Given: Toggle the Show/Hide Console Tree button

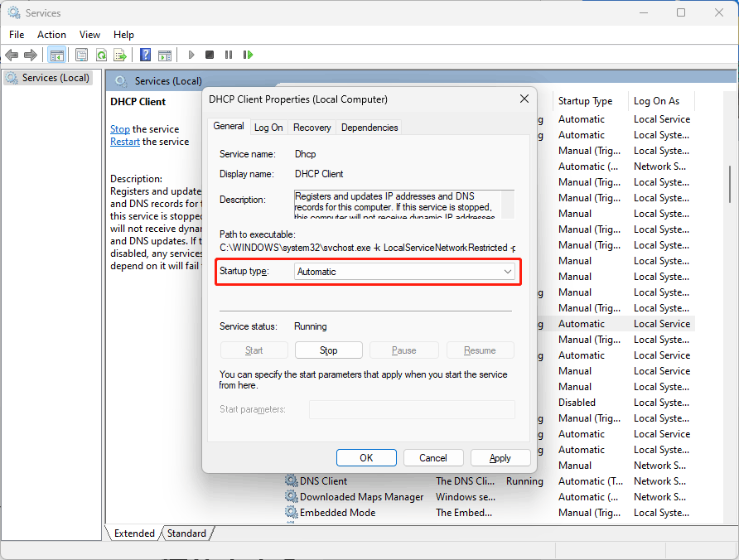Looking at the screenshot, I should tap(57, 56).
